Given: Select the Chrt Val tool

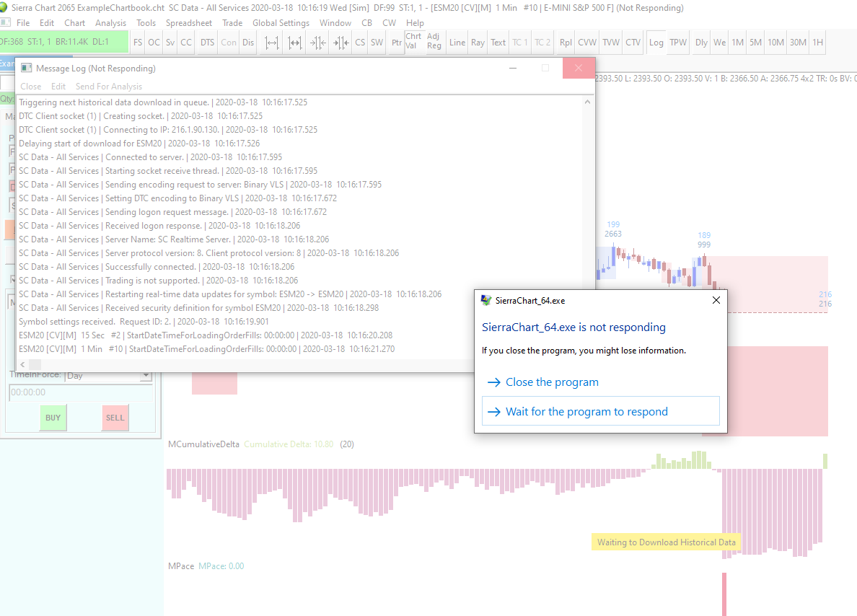Looking at the screenshot, I should click(413, 41).
